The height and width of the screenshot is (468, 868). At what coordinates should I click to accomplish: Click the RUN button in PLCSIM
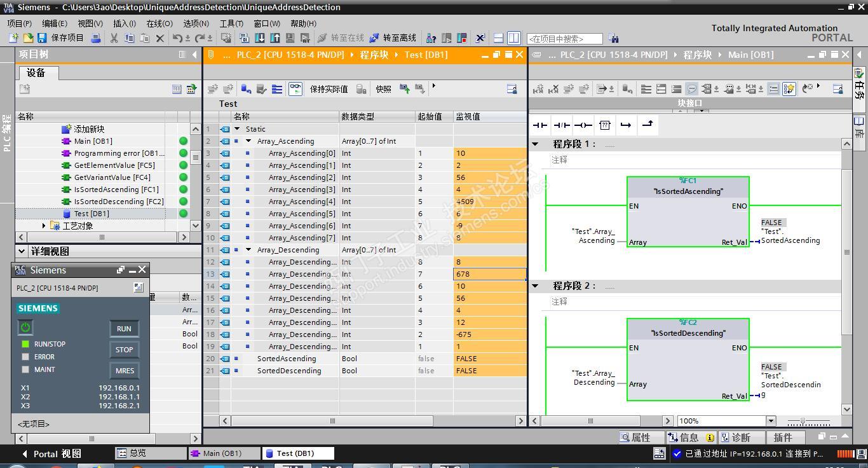point(124,329)
